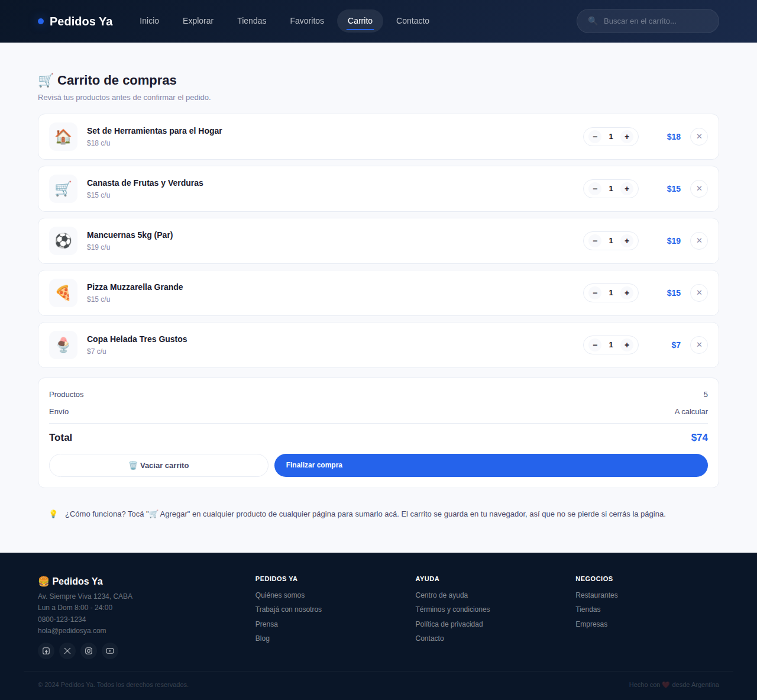Open the Restaurantes footer link
757x700 pixels.
(x=597, y=595)
